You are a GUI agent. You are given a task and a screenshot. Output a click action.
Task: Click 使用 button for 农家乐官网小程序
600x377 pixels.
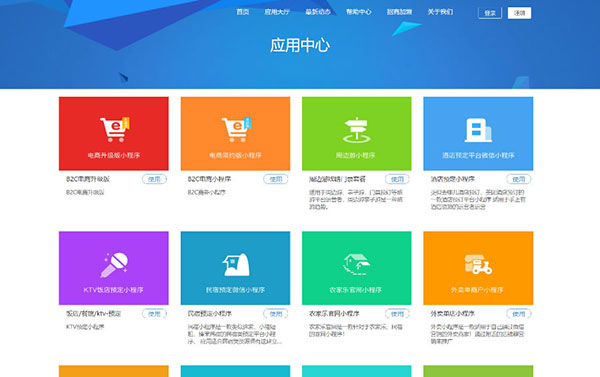tap(398, 314)
